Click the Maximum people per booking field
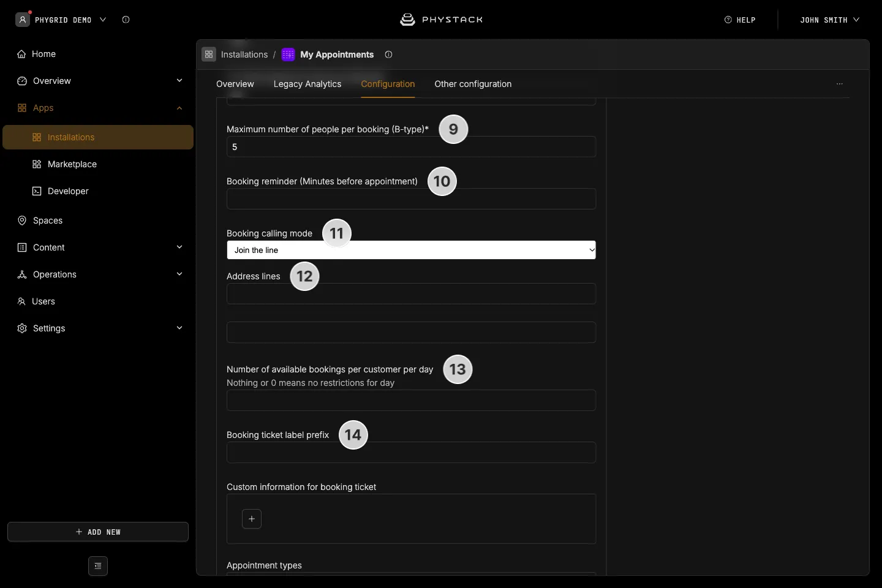882x588 pixels. point(411,147)
